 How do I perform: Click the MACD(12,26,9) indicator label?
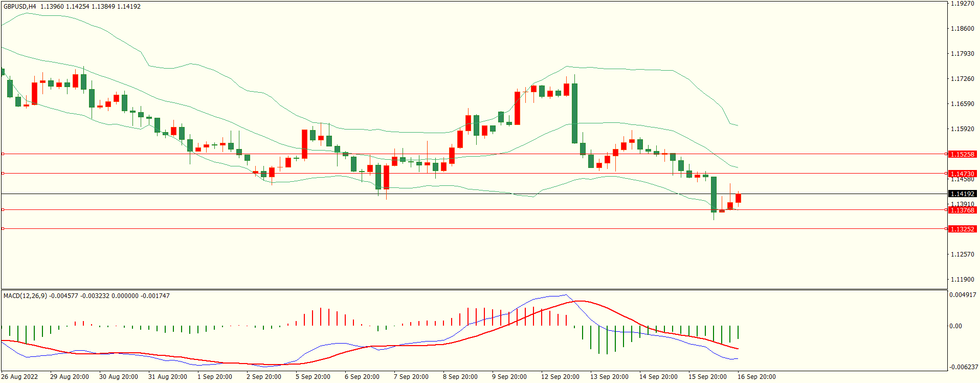(x=25, y=296)
